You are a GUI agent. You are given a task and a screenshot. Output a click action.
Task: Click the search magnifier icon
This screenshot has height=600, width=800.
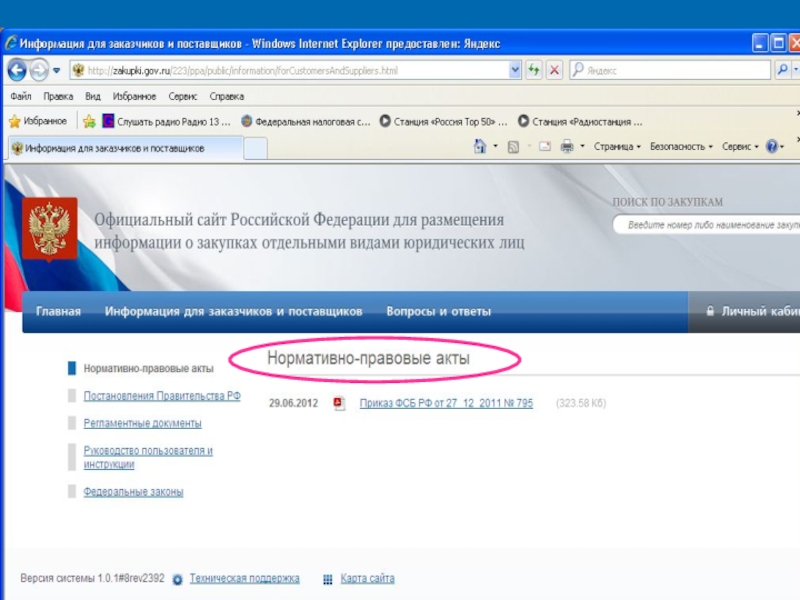coord(782,70)
